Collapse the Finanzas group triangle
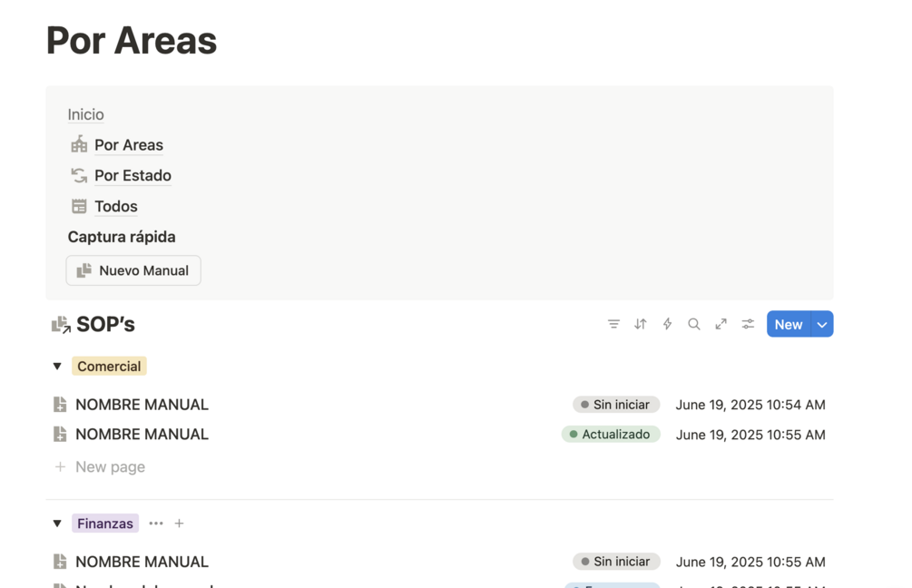The image size is (912, 588). point(57,524)
